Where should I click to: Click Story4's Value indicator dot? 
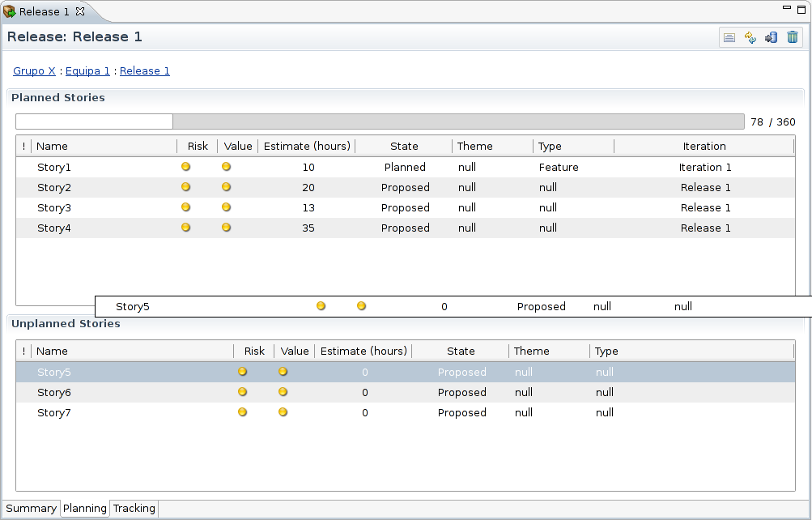(x=227, y=228)
